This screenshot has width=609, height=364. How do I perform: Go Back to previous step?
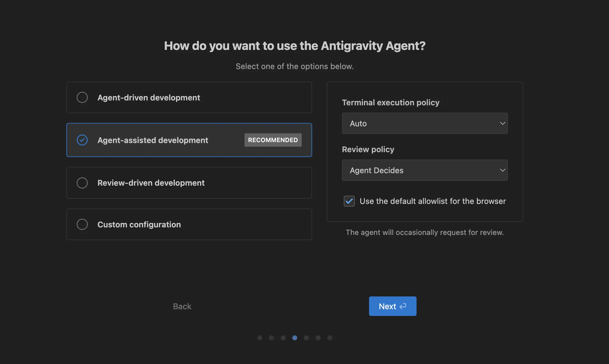click(x=182, y=306)
